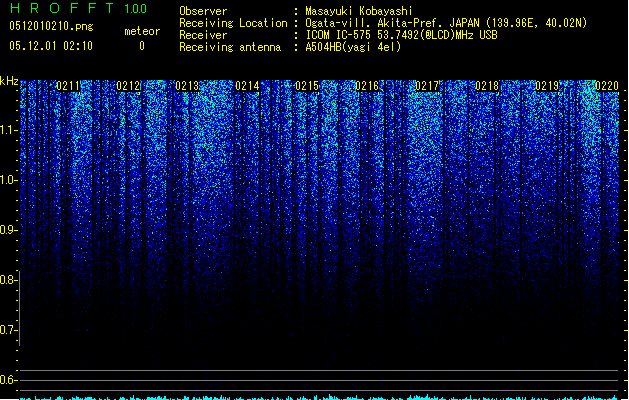Click the Receiving antenna label
This screenshot has width=629, height=400.
coord(230,47)
